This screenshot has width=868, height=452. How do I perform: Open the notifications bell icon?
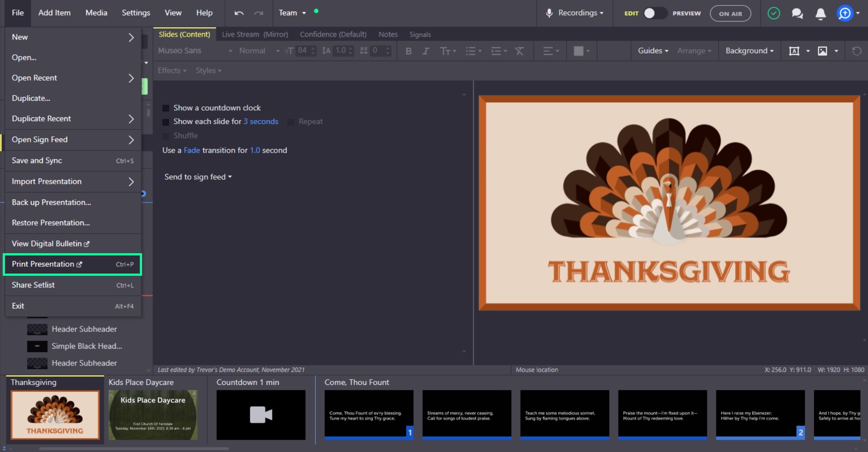pyautogui.click(x=820, y=14)
